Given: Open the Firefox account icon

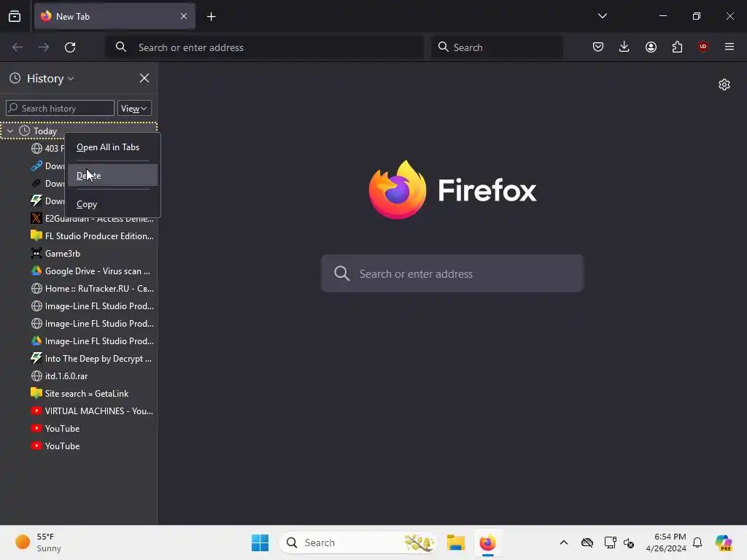Looking at the screenshot, I should tap(651, 47).
